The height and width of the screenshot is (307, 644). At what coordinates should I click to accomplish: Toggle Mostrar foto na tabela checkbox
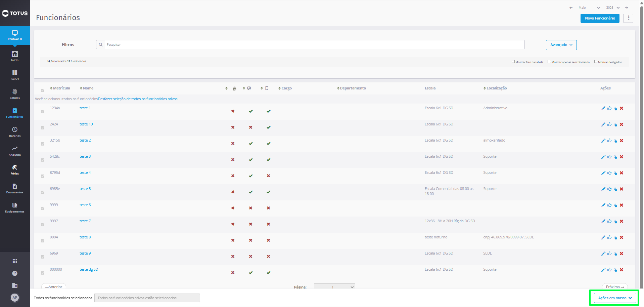(x=513, y=62)
